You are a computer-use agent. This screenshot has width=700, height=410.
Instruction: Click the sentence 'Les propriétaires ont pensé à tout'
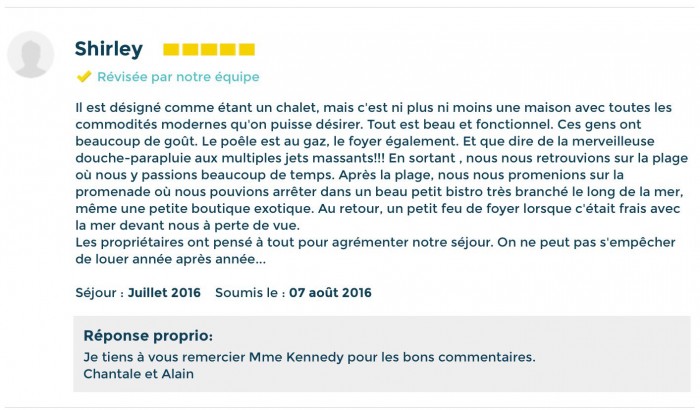pos(284,243)
